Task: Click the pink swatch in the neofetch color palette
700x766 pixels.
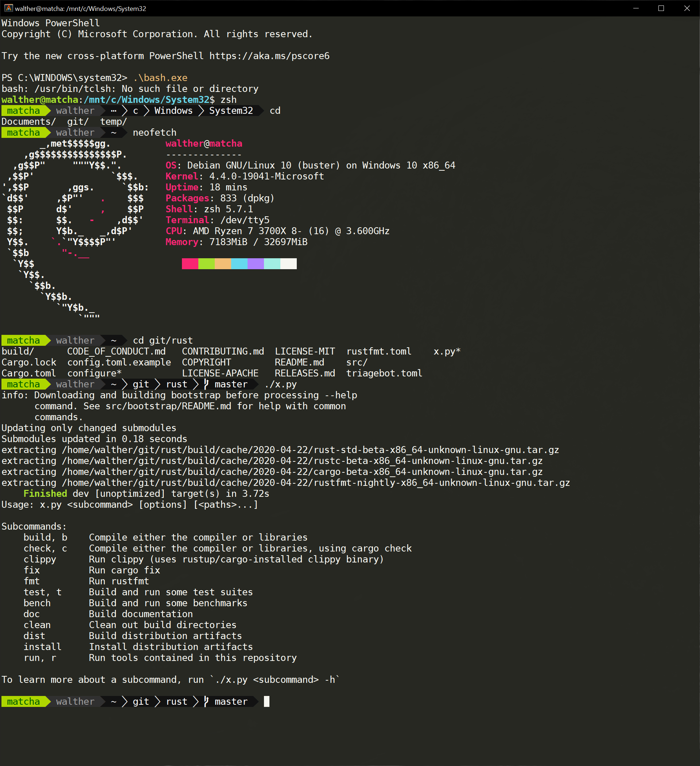Action: (190, 263)
